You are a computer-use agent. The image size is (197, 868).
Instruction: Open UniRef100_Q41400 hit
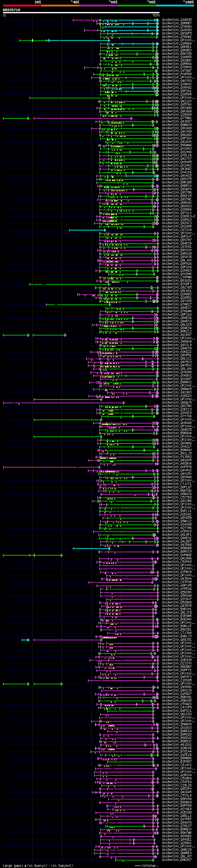(x=177, y=142)
